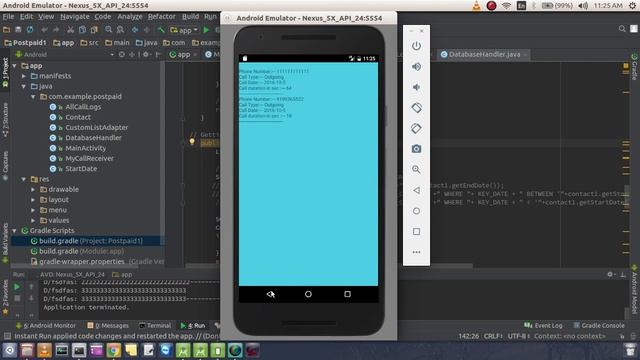The width and height of the screenshot is (640, 360).
Task: Click the Stop button in Run panel
Action: click(x=17, y=298)
